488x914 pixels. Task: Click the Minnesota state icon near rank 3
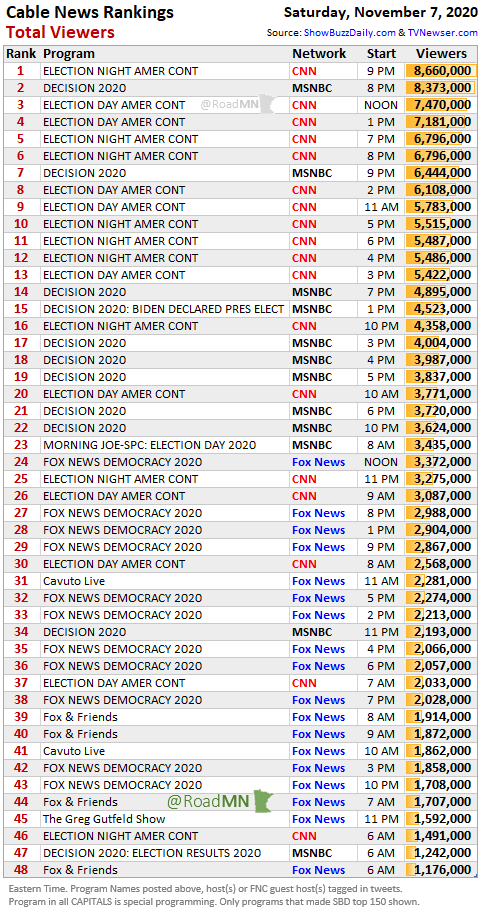pyautogui.click(x=268, y=104)
